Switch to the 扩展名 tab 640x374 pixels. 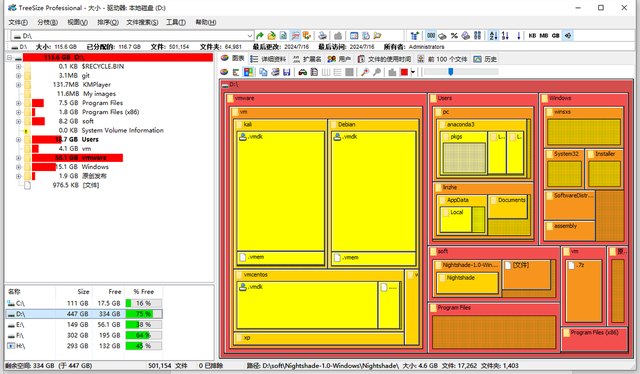coord(307,59)
